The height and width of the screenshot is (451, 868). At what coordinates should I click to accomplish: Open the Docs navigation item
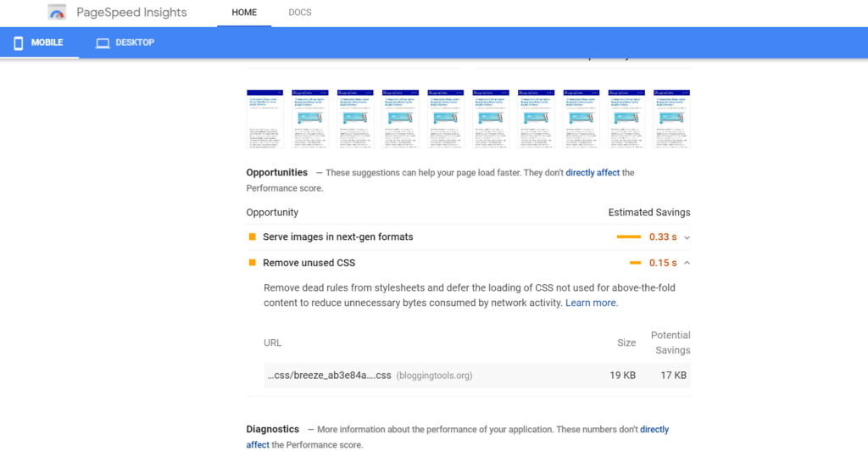(x=300, y=13)
